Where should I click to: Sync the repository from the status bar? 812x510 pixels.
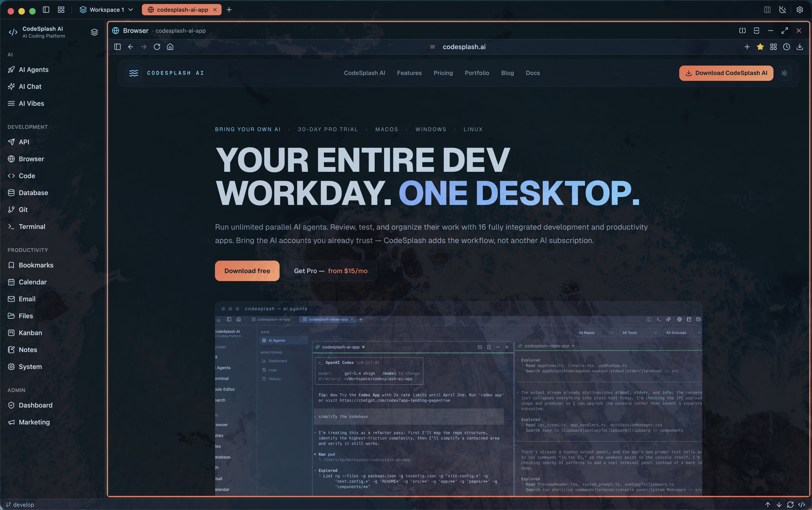(x=790, y=505)
